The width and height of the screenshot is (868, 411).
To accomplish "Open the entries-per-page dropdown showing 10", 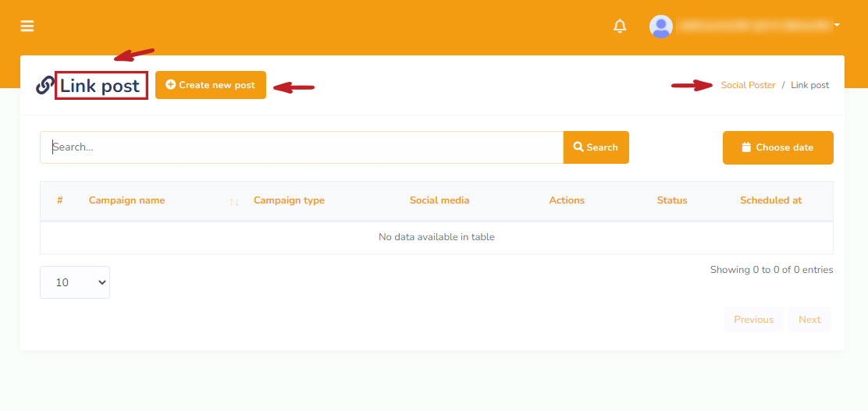I will pos(75,282).
